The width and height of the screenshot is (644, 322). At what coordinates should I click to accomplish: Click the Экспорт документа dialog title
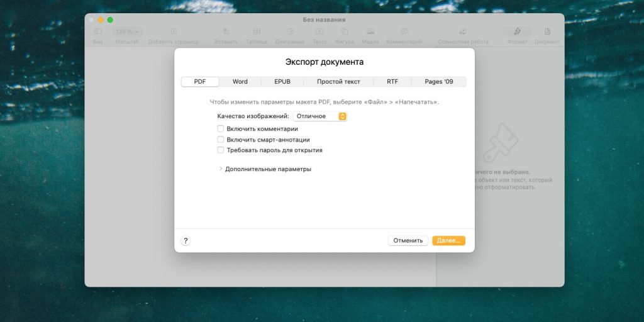pos(325,62)
